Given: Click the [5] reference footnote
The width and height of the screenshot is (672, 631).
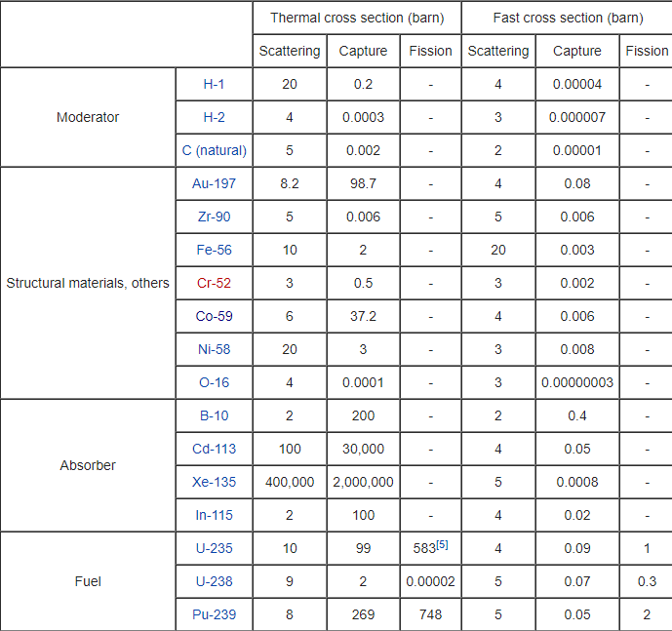Looking at the screenshot, I should (x=442, y=544).
